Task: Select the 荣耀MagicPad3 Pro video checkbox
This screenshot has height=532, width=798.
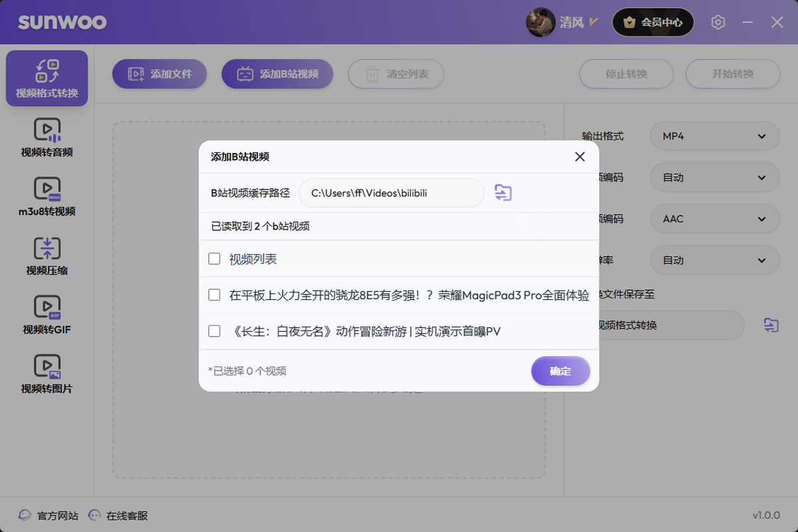Action: click(214, 295)
